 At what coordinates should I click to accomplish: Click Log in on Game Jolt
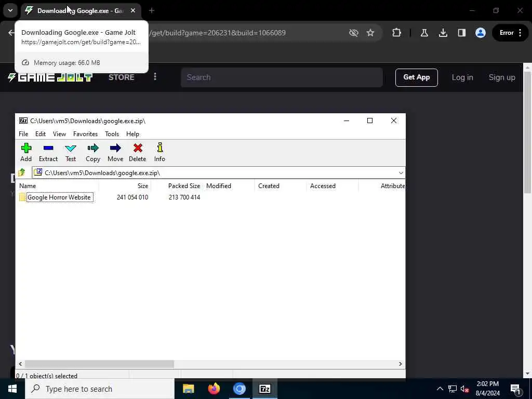[x=462, y=77]
